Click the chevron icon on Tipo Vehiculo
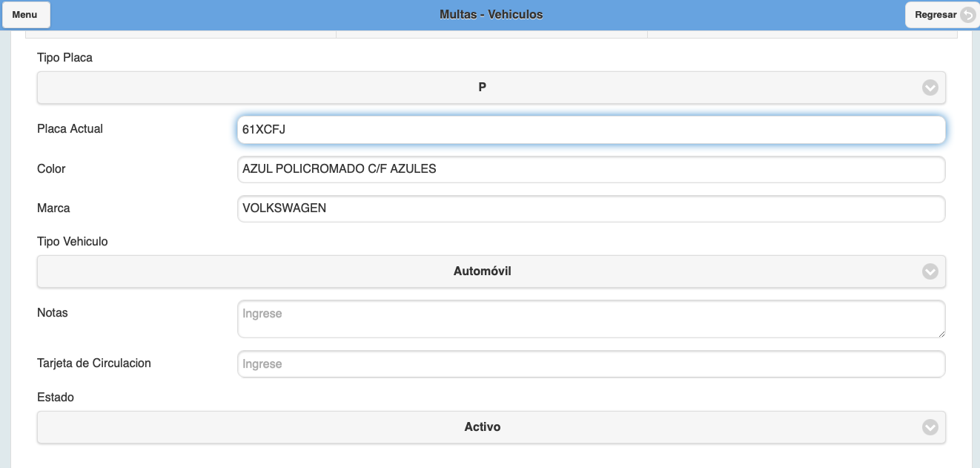Viewport: 980px width, 468px height. (930, 271)
